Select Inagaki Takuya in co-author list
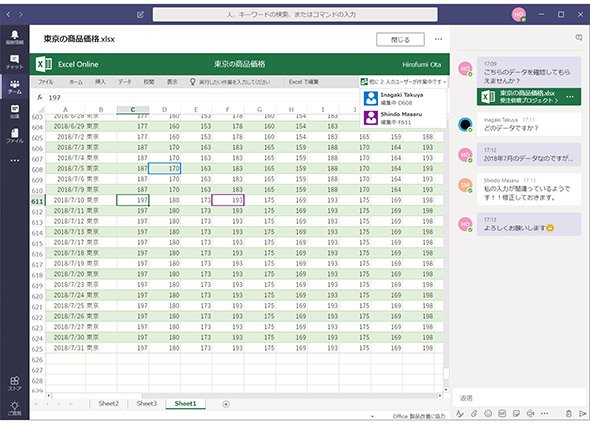This screenshot has width=590, height=424. tap(403, 99)
